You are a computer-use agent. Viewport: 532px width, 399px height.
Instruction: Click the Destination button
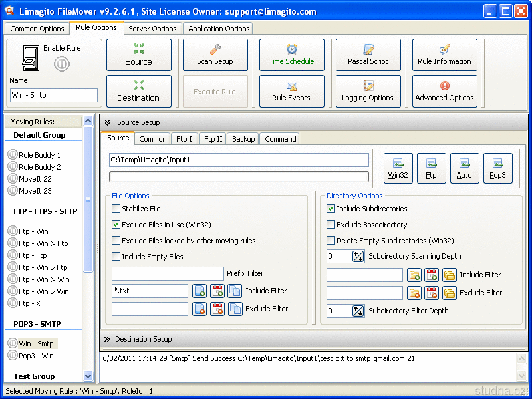[138, 91]
